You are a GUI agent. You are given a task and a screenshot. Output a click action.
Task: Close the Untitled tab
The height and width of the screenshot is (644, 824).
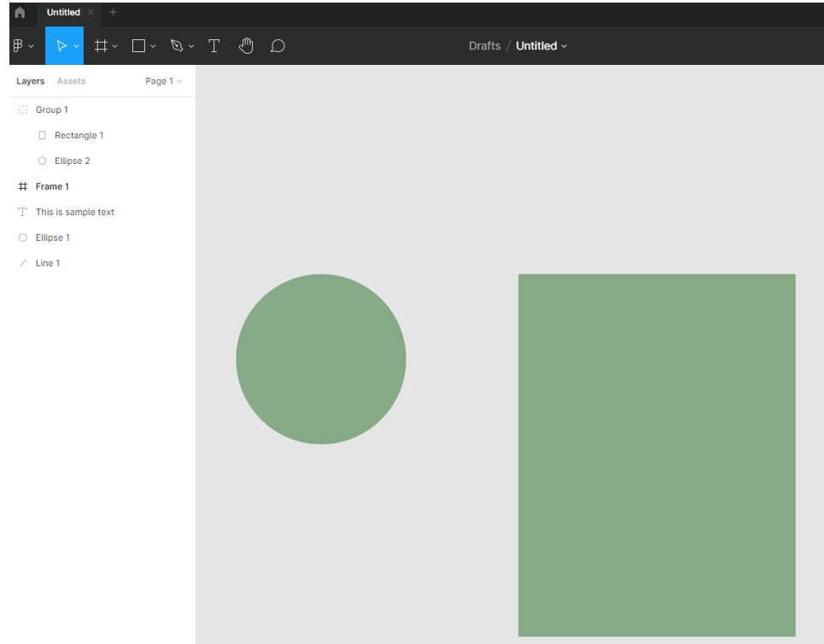[91, 13]
